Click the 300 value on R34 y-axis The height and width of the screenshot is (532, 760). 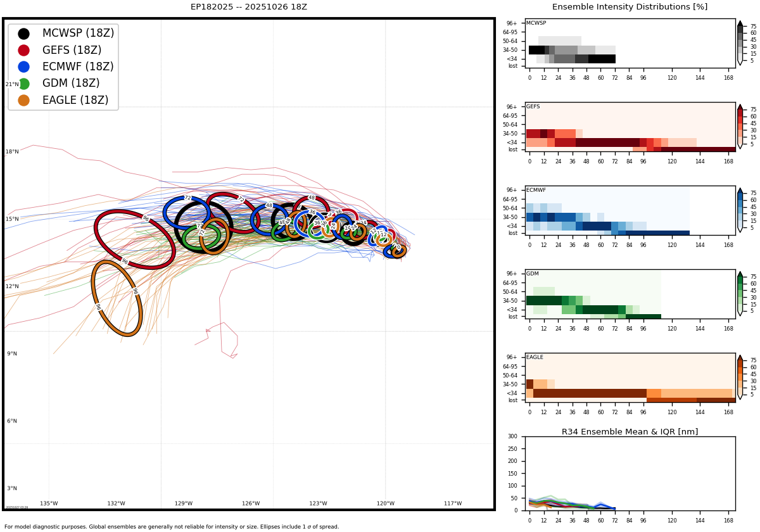click(x=513, y=436)
